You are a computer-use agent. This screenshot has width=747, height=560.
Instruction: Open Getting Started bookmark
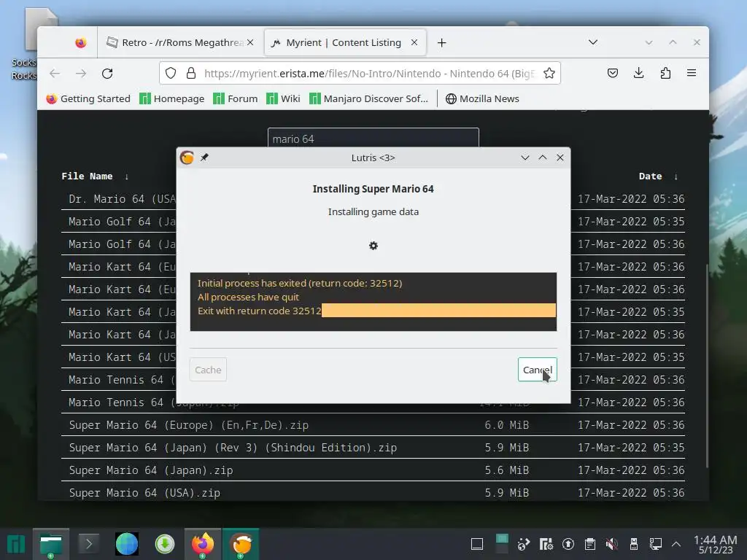click(x=88, y=98)
